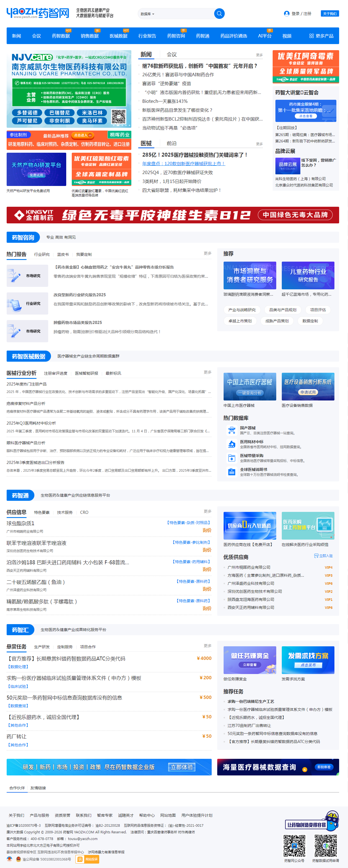Click the 药智网公众号 QR code
The width and height of the screenshot is (348, 868).
(x=294, y=846)
